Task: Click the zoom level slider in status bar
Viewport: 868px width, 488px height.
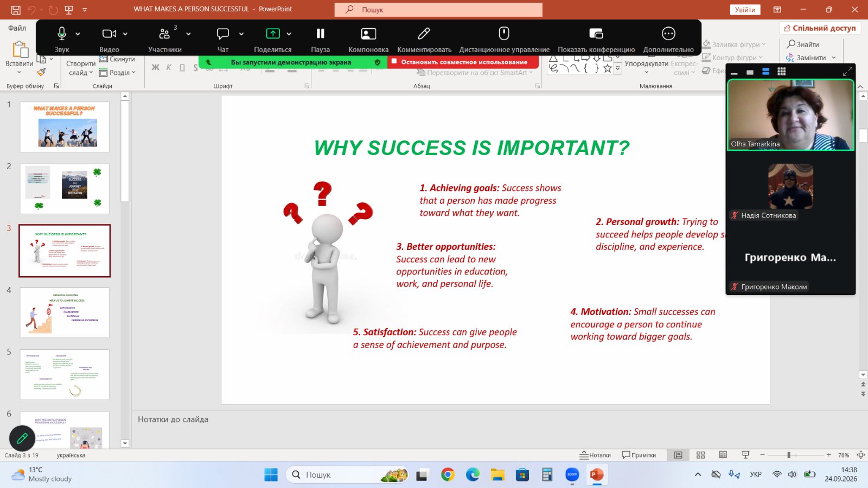Action: 795,455
